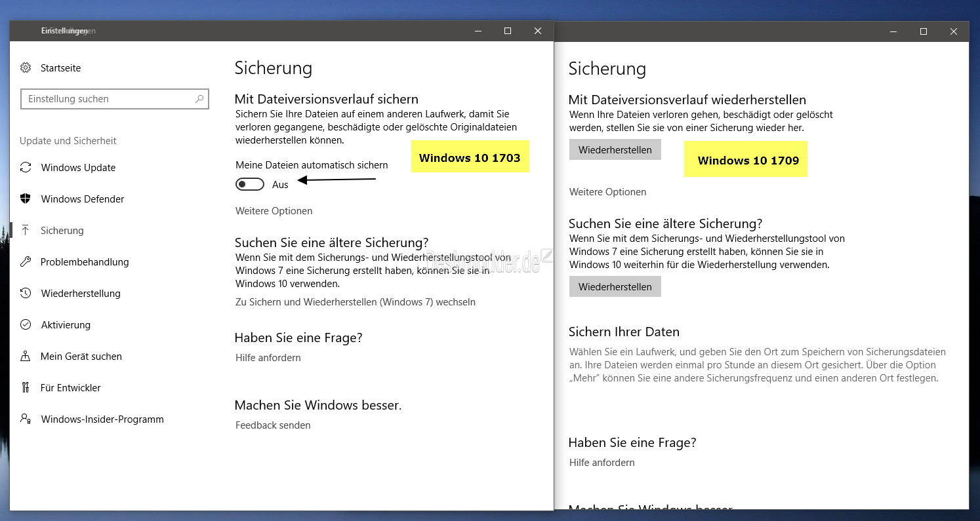Open Für Entwickler settings page
The image size is (980, 521).
pyautogui.click(x=71, y=388)
